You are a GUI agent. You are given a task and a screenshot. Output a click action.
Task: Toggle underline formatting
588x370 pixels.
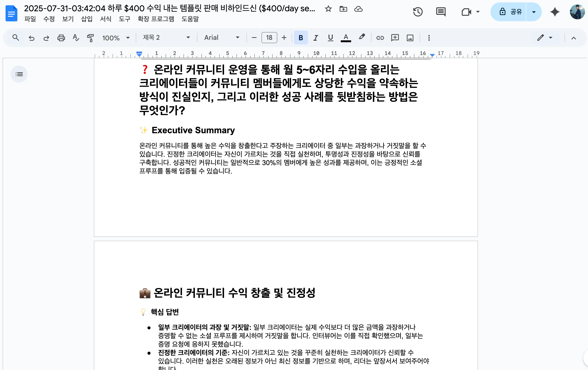click(330, 38)
